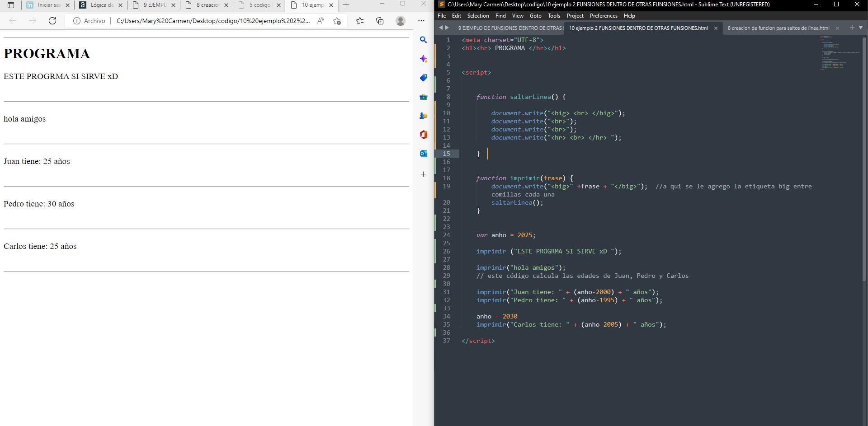Click the Read aloud icon in address bar
The height and width of the screenshot is (426, 868).
point(321,21)
